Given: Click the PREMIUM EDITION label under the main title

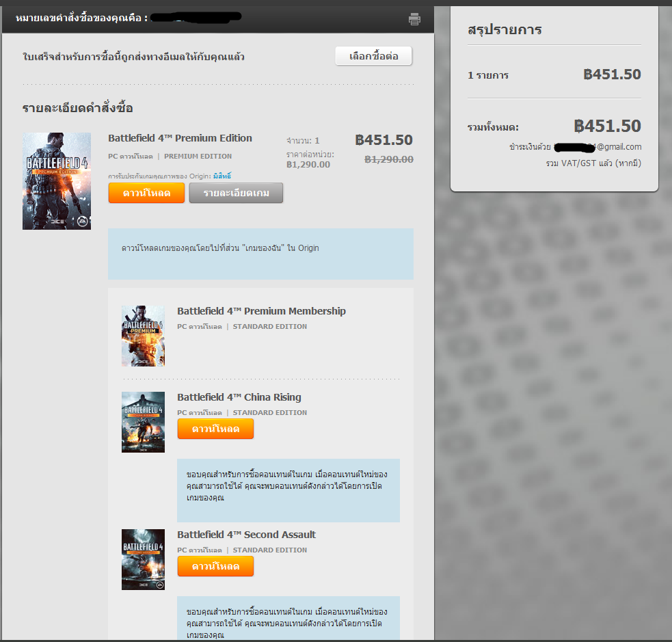Looking at the screenshot, I should point(198,157).
